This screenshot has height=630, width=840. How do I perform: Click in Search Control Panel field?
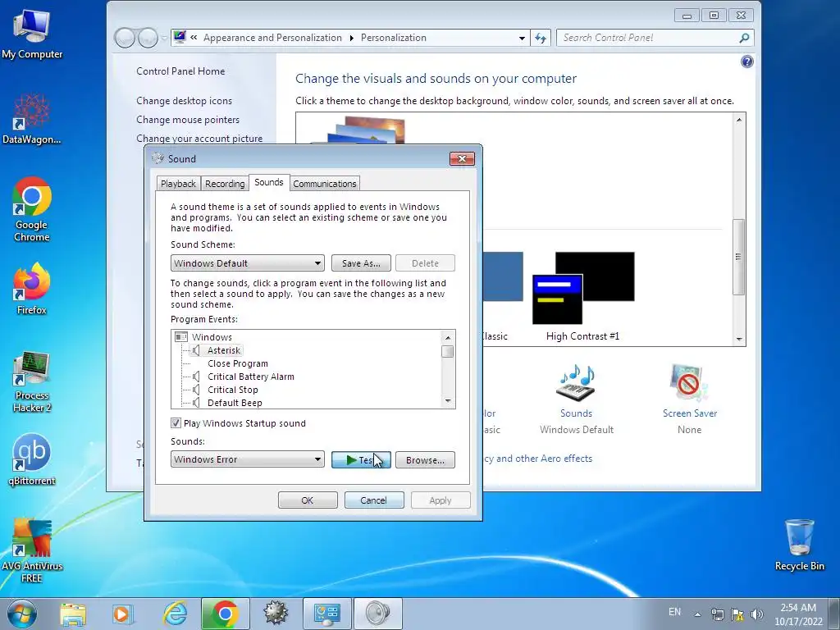648,38
